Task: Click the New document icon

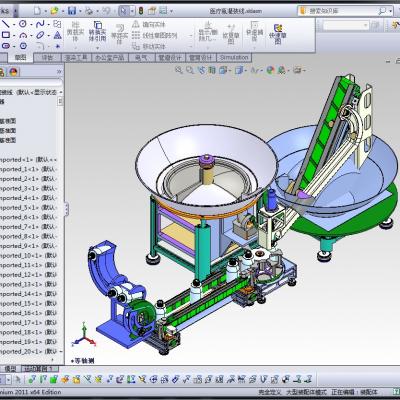Action: click(37, 11)
